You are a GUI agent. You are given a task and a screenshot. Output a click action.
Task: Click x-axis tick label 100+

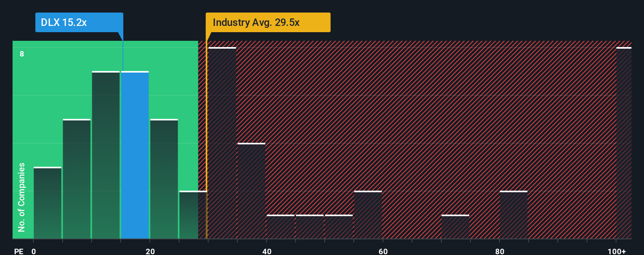[x=617, y=251]
